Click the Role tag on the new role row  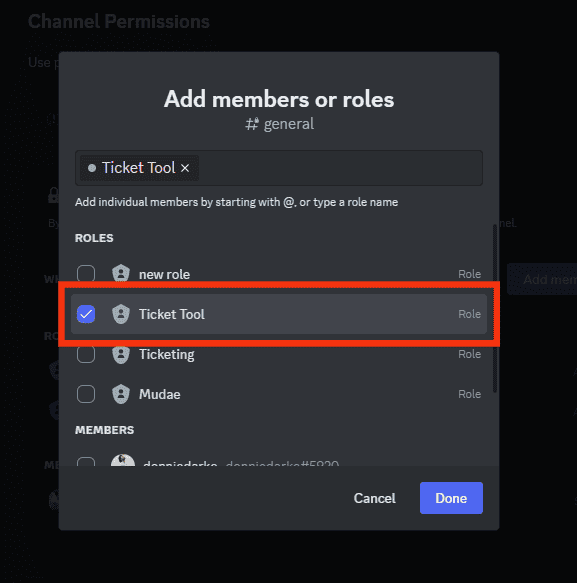469,274
